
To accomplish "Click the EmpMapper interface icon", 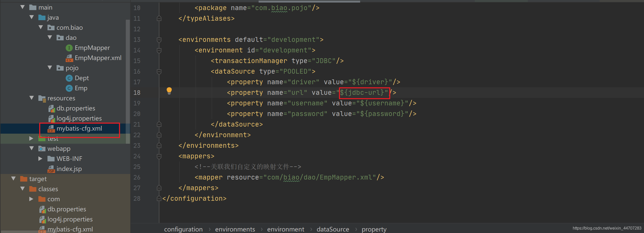I will [x=69, y=48].
